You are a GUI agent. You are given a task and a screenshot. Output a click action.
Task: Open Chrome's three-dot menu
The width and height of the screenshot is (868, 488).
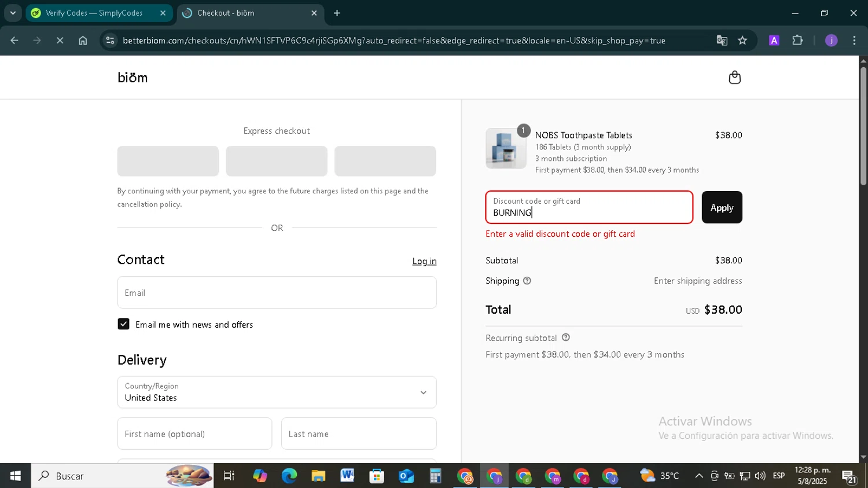(854, 41)
